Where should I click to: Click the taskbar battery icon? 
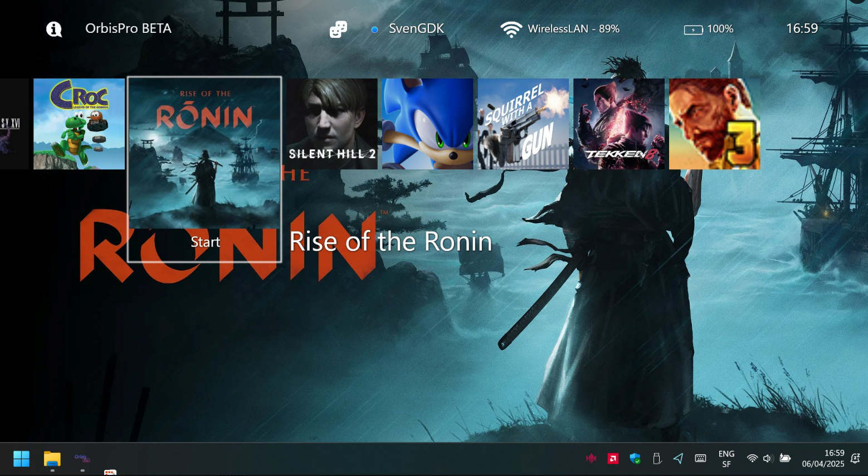click(785, 458)
